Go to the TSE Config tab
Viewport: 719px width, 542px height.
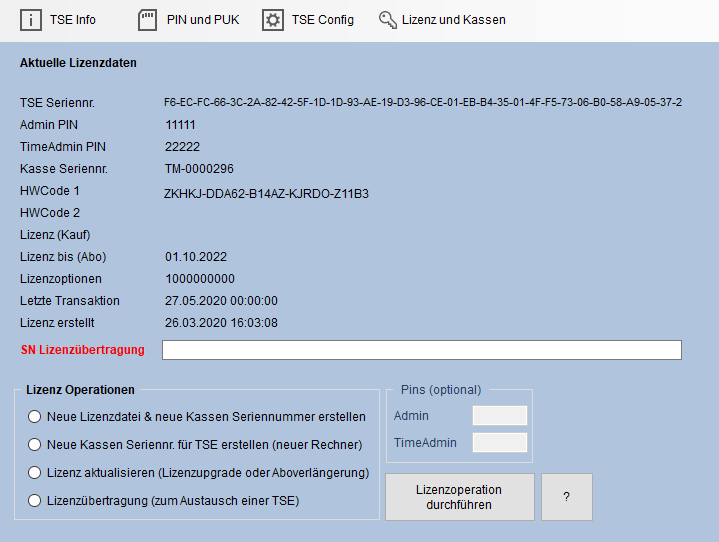(x=322, y=20)
